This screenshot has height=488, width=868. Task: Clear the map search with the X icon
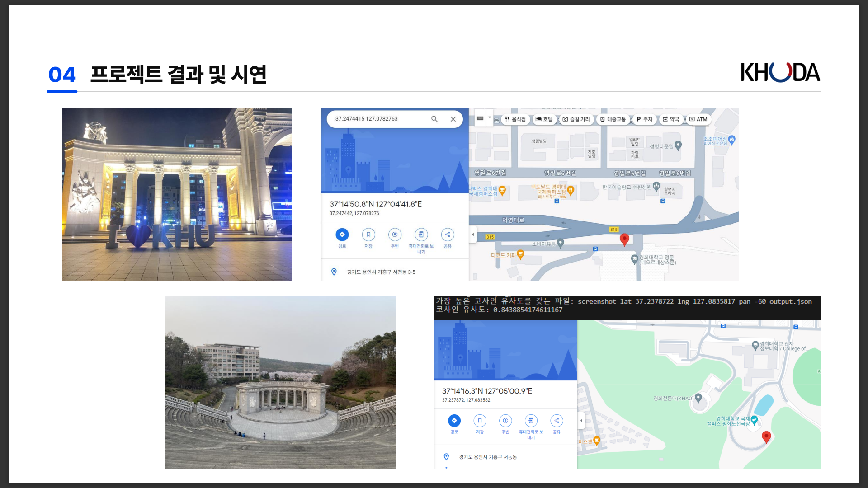tap(453, 119)
